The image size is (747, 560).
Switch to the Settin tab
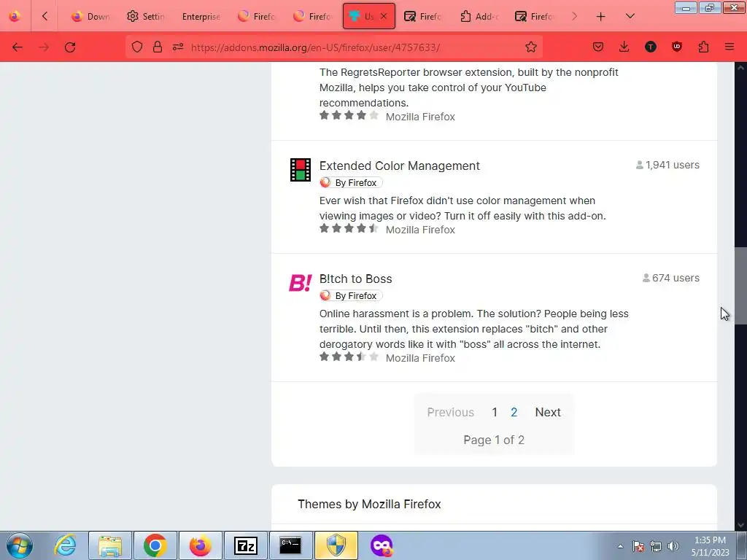click(x=146, y=16)
